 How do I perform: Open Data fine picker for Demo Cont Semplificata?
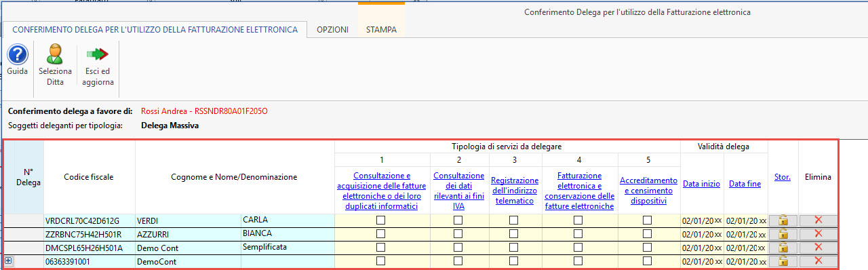(x=746, y=248)
